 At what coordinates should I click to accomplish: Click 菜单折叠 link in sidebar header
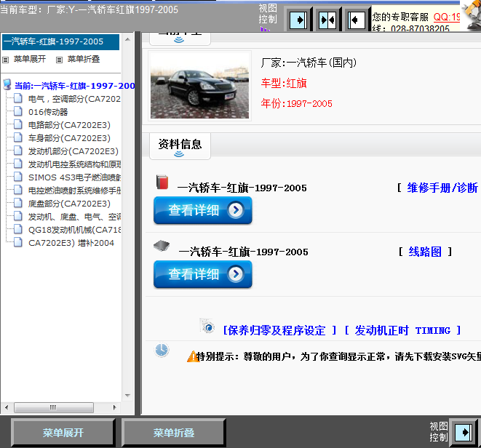pyautogui.click(x=84, y=59)
